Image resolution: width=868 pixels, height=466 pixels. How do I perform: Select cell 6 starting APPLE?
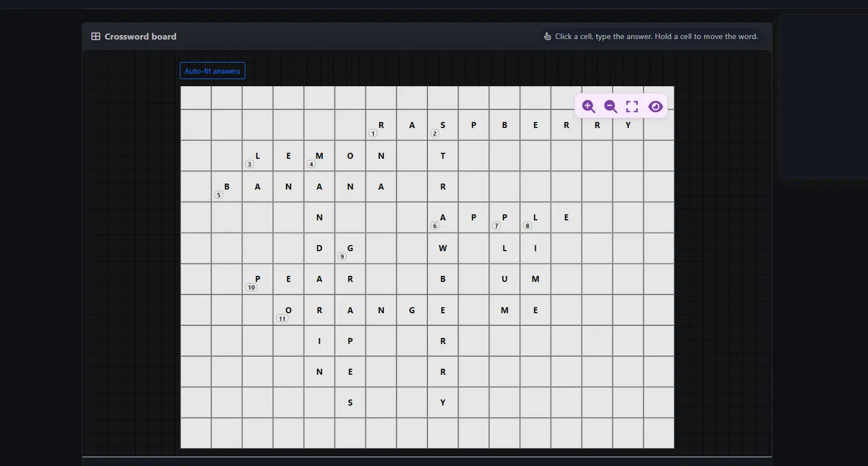[x=443, y=217]
